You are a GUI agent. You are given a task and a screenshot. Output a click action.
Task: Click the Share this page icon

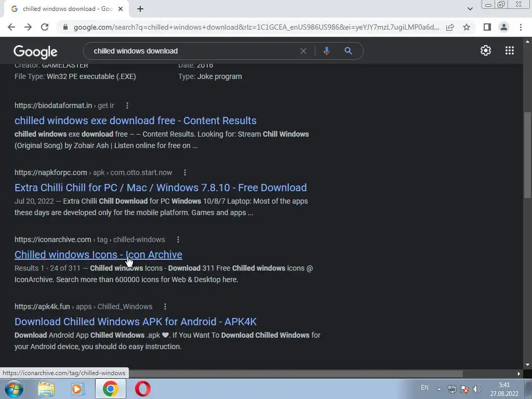click(x=450, y=27)
